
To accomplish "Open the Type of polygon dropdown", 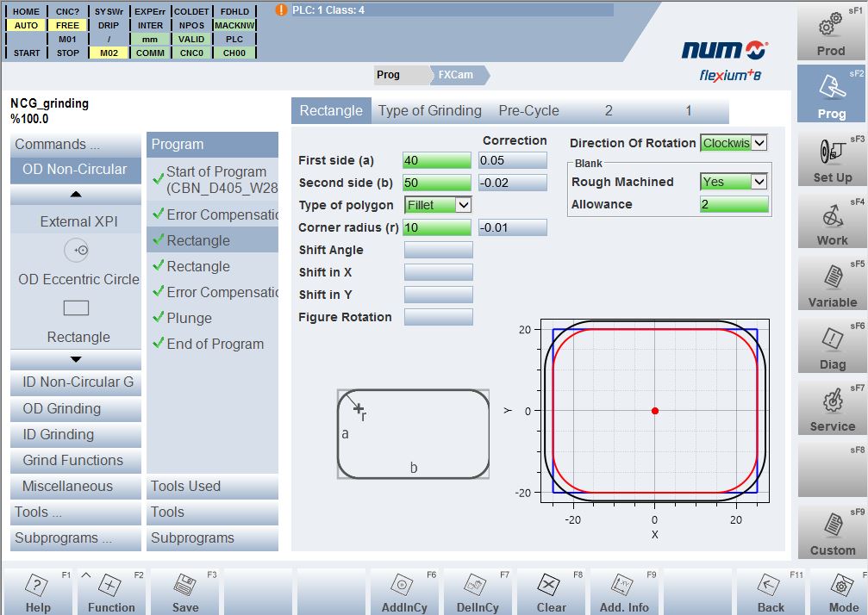I will pos(440,205).
